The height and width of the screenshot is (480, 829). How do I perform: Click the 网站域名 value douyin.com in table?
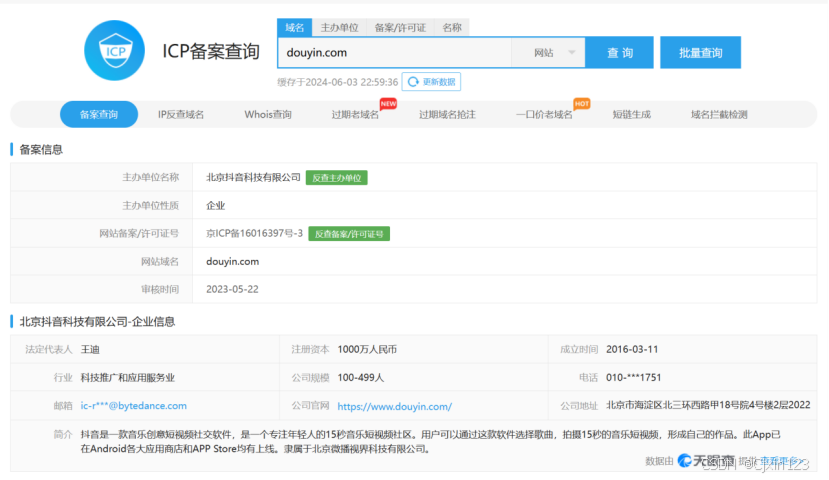point(233,261)
